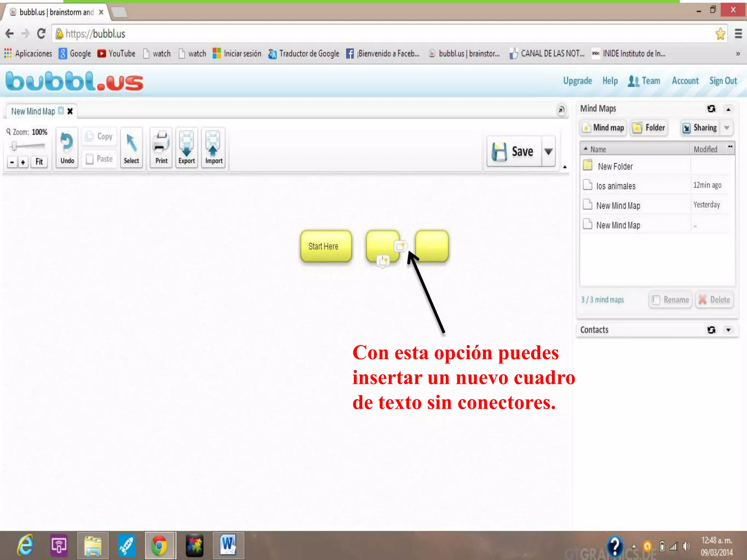Show more bookmarks chevron

coord(738,54)
